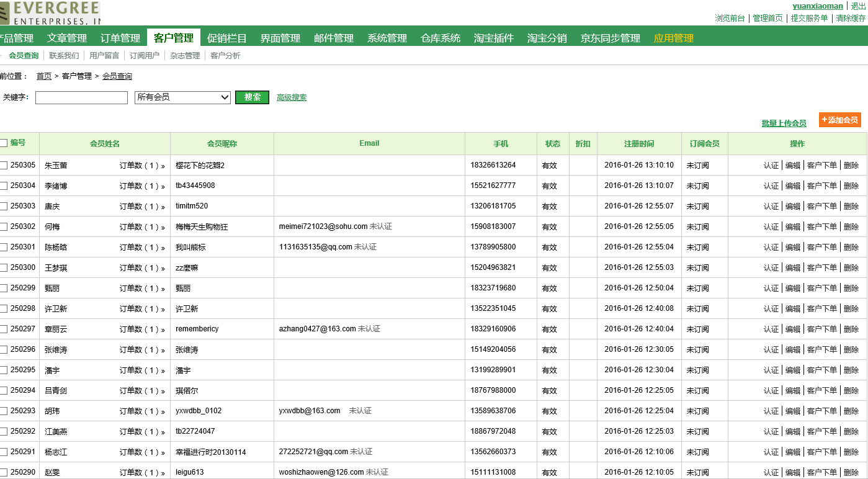Click the Evergreen Enterprises logo
The width and height of the screenshot is (868, 479).
point(50,13)
